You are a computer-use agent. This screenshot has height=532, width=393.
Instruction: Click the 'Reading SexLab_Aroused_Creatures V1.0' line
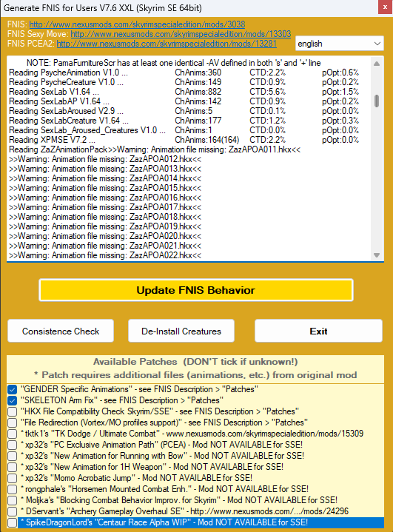pyautogui.click(x=184, y=130)
